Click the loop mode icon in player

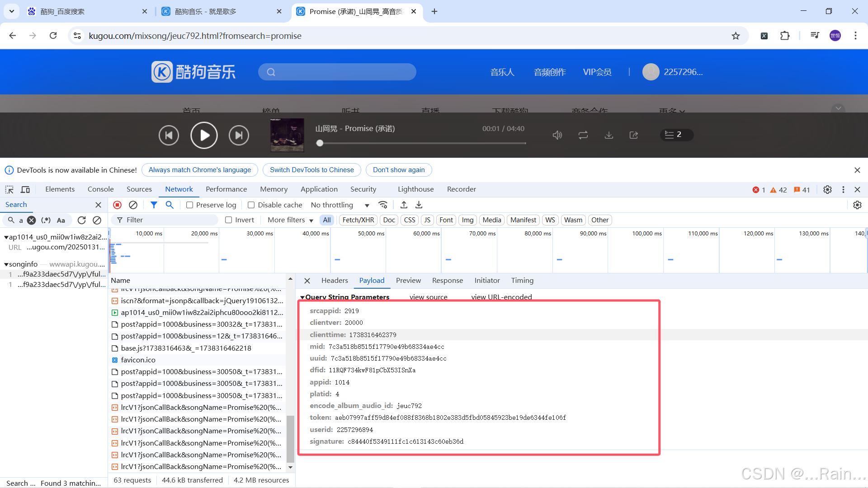(x=583, y=135)
